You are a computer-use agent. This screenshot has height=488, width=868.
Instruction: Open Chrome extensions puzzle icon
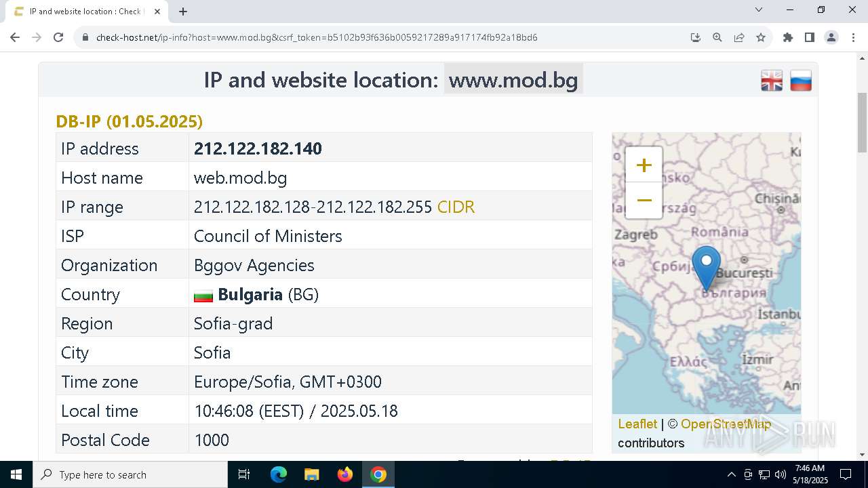[788, 37]
